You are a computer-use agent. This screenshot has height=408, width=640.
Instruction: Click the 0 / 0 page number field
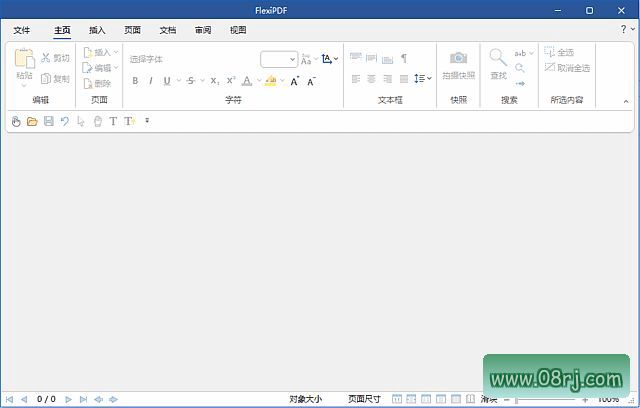pyautogui.click(x=46, y=399)
